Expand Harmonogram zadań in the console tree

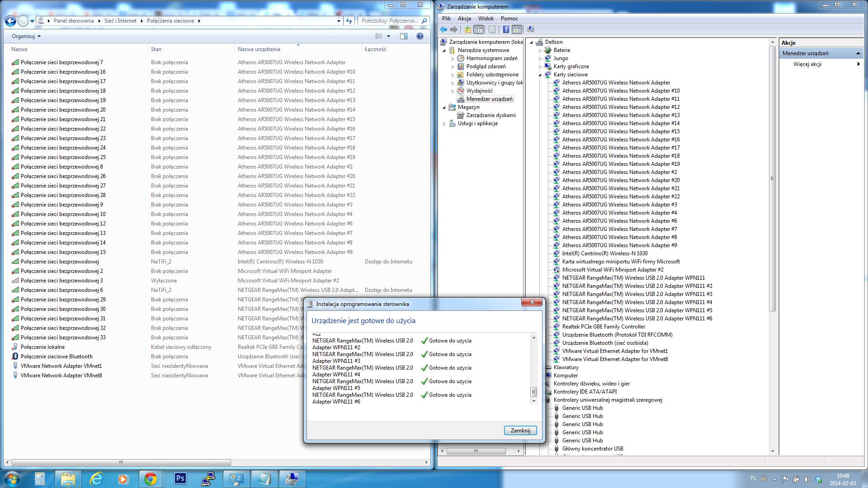(453, 59)
